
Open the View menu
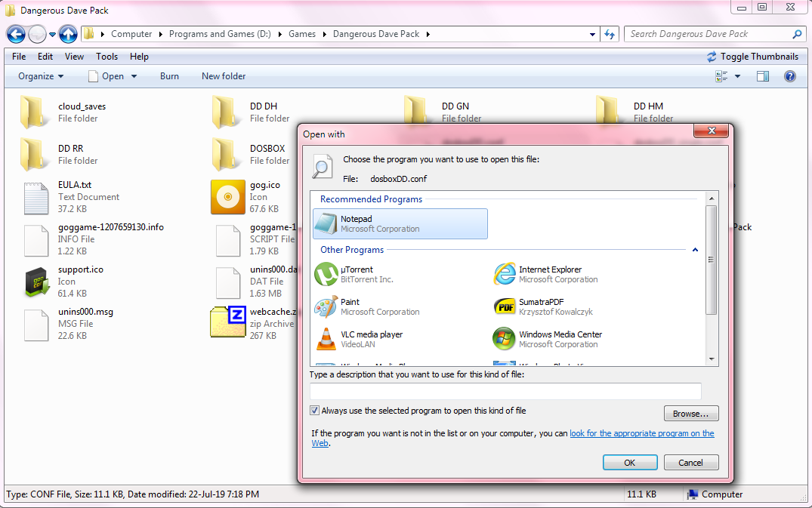pyautogui.click(x=74, y=57)
